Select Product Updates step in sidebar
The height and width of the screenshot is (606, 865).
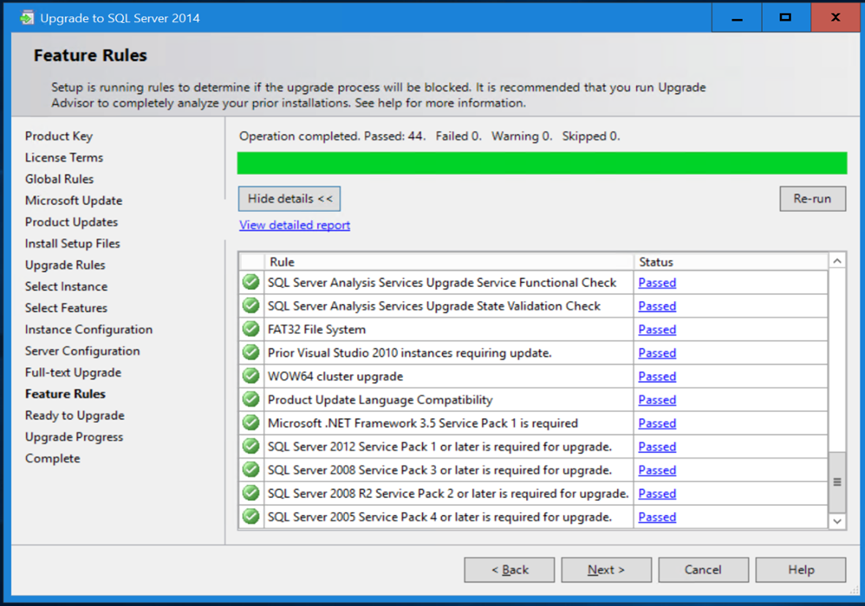(72, 222)
